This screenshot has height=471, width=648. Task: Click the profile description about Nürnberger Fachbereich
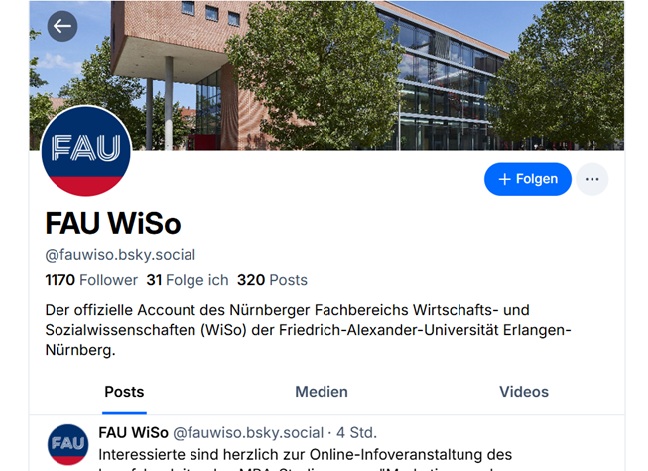[x=308, y=330]
